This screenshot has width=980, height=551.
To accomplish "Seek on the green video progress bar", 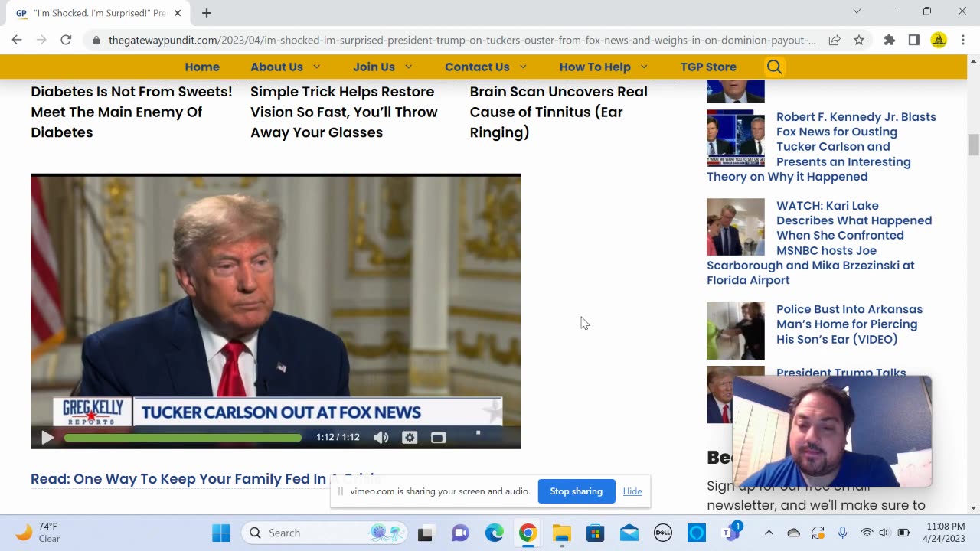I will 183,438.
